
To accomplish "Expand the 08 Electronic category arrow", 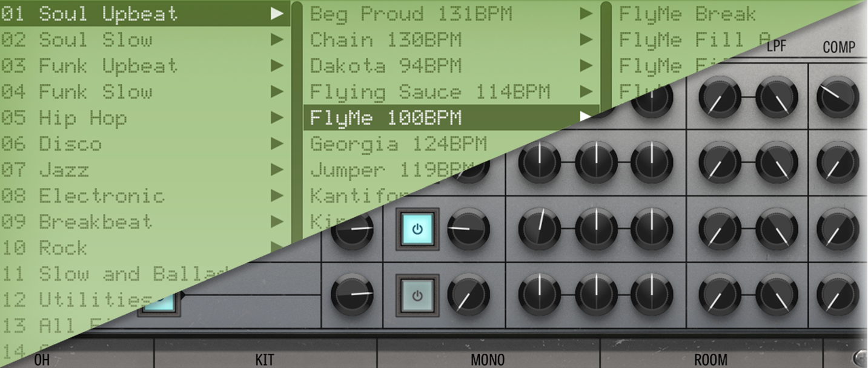I will point(277,196).
